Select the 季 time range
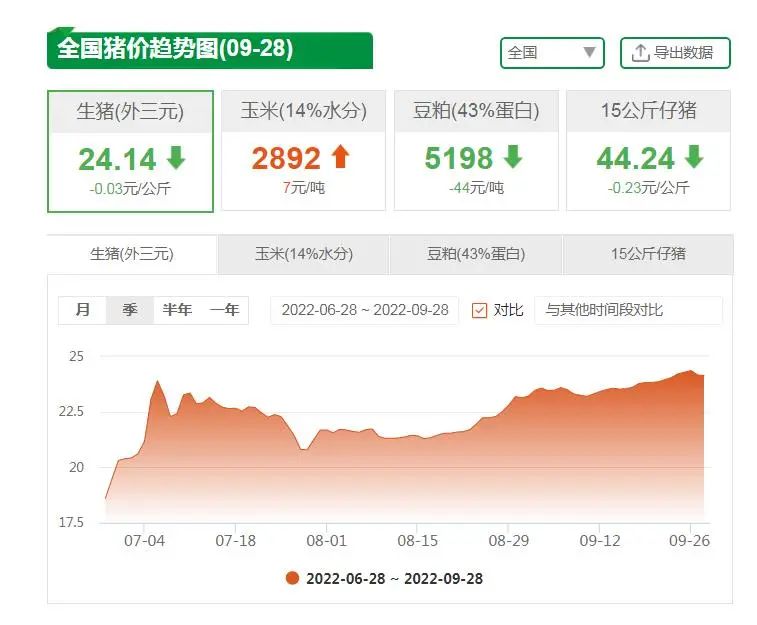The height and width of the screenshot is (625, 757). (x=129, y=310)
